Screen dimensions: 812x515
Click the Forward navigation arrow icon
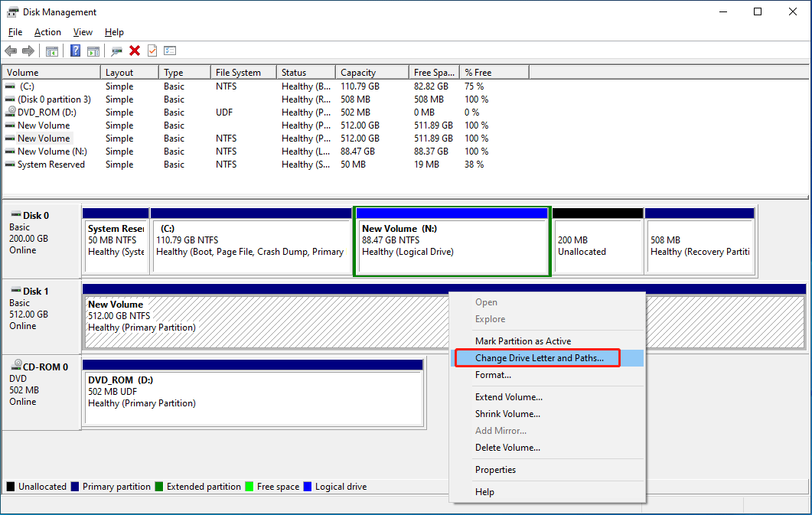[x=28, y=51]
